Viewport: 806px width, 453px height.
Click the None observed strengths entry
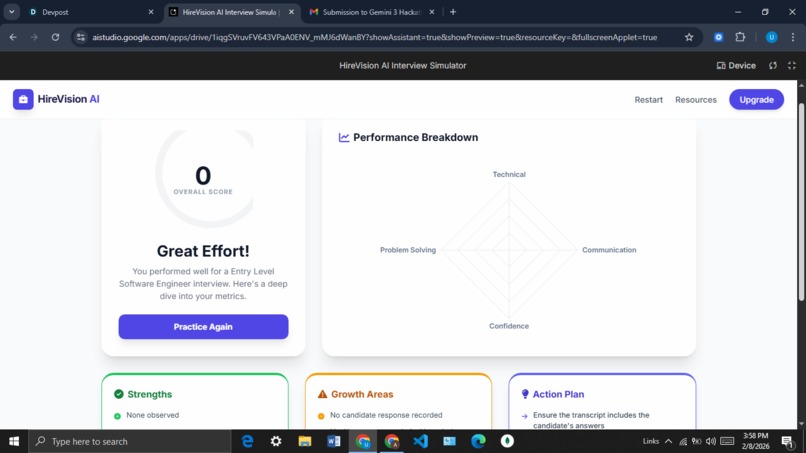(153, 415)
